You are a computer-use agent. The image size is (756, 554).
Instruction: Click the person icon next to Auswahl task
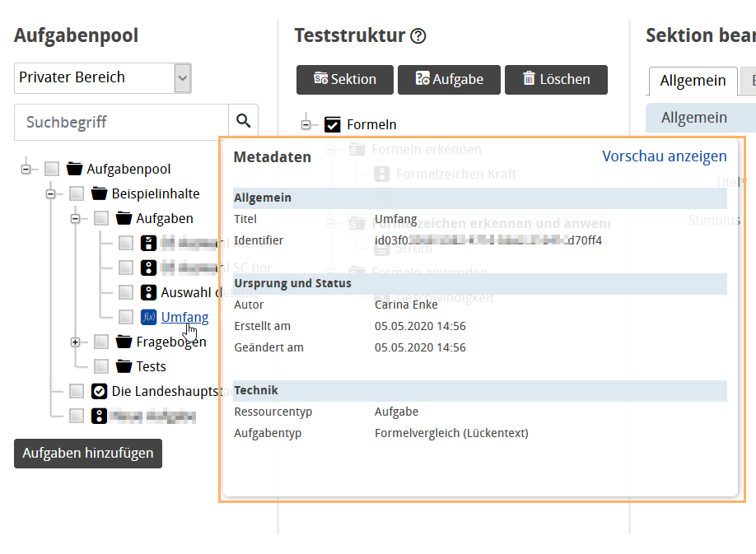(148, 292)
